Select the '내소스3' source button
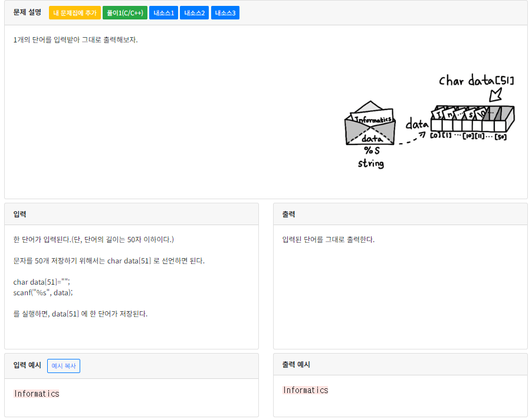The width and height of the screenshot is (532, 419). (x=225, y=12)
